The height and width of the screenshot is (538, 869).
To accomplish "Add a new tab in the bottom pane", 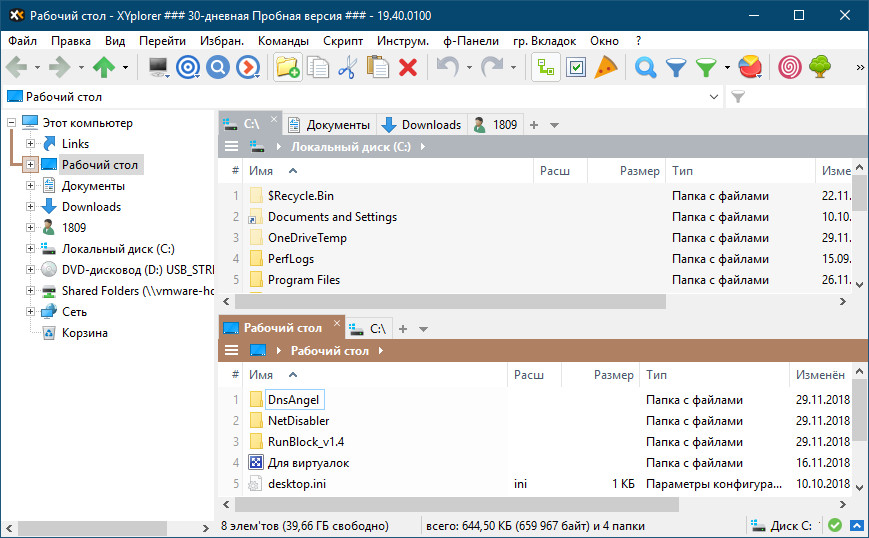I will point(403,329).
